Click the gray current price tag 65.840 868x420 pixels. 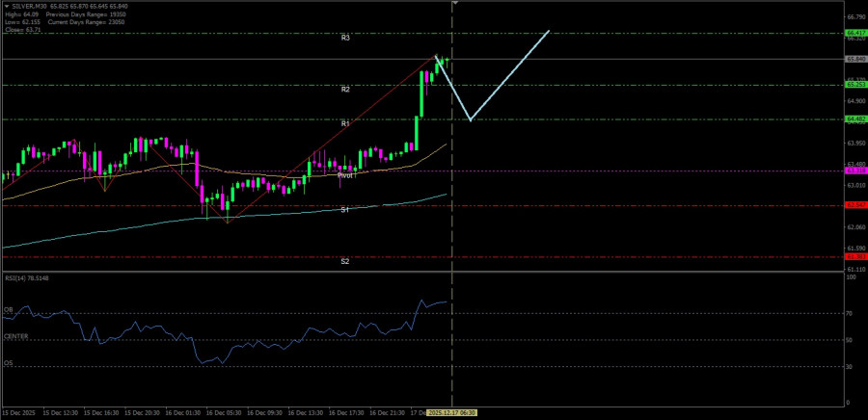click(855, 59)
